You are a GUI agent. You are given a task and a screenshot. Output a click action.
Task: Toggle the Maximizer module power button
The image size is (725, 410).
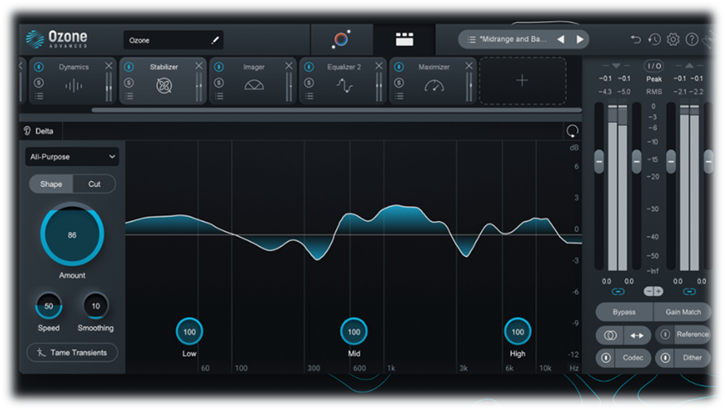pyautogui.click(x=399, y=67)
